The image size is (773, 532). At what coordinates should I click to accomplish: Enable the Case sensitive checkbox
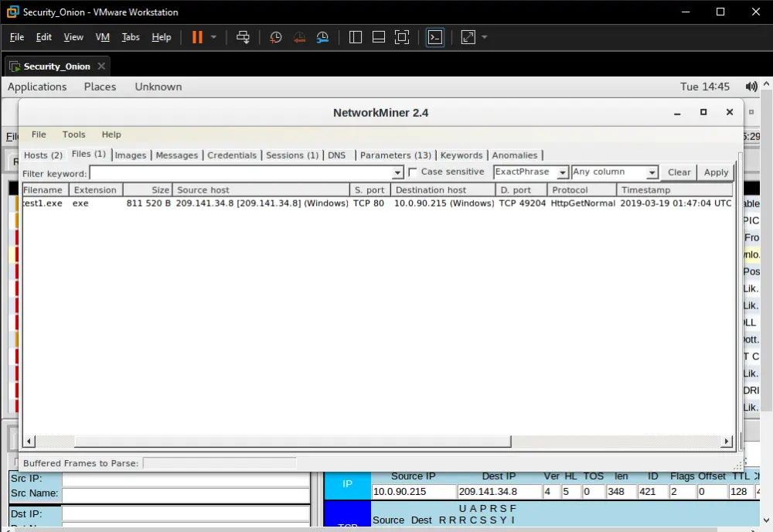click(x=413, y=172)
